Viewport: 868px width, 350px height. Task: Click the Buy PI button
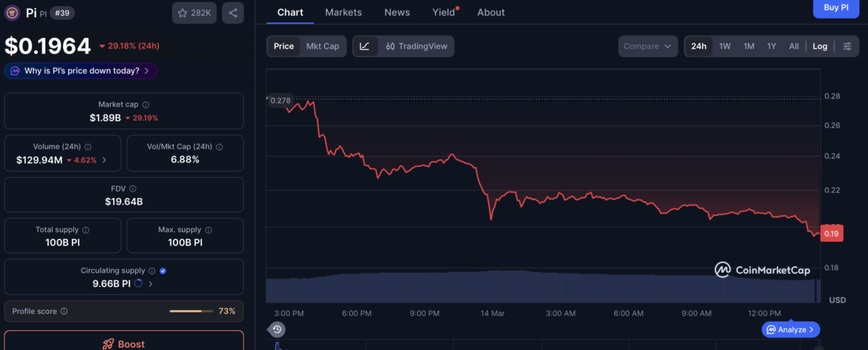[836, 7]
